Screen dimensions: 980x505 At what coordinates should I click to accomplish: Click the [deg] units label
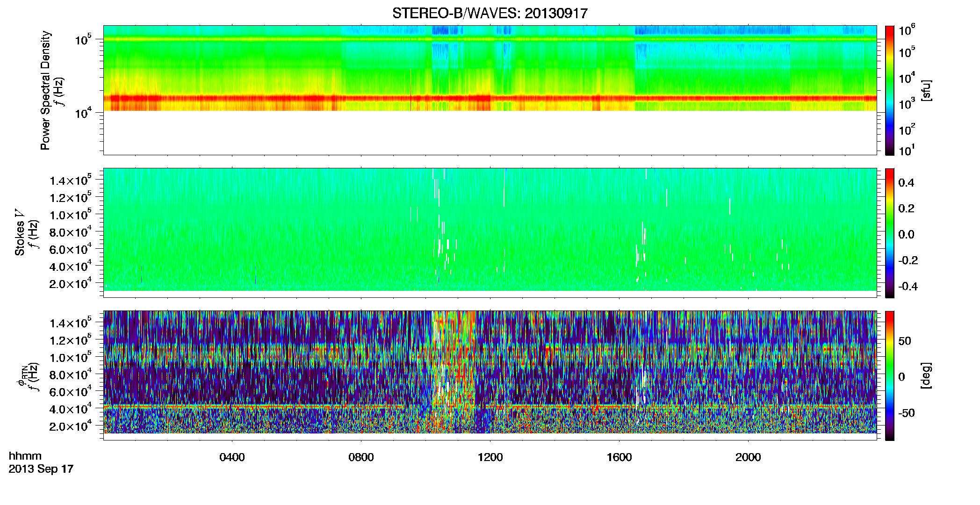coord(926,375)
